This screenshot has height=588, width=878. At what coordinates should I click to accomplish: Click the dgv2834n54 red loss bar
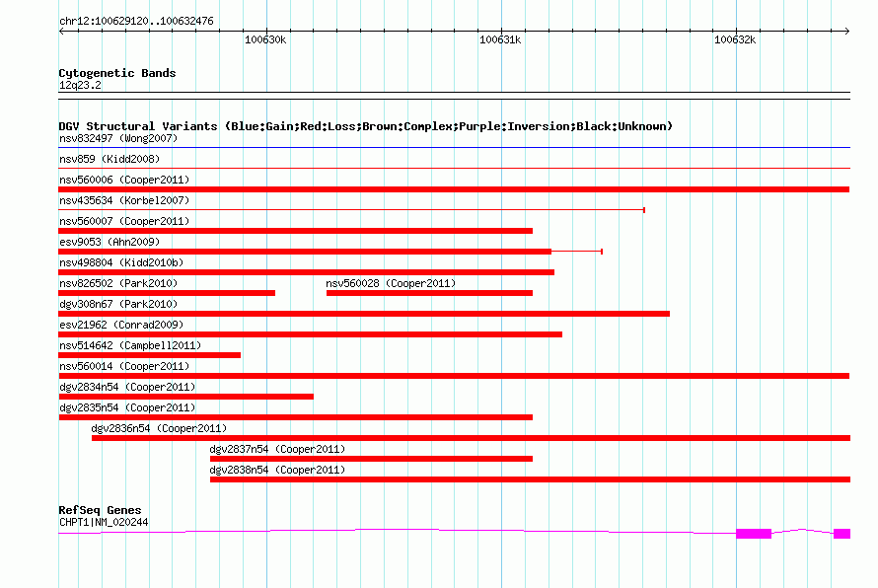[x=185, y=397]
